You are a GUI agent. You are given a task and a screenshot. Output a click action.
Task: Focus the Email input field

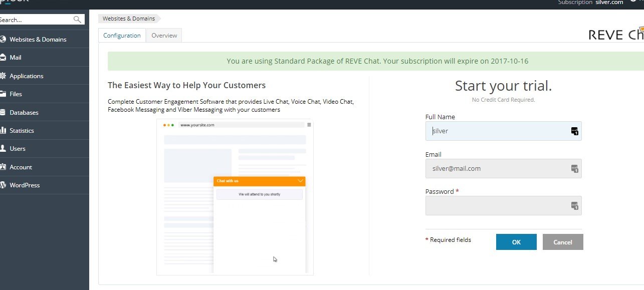[496, 169]
